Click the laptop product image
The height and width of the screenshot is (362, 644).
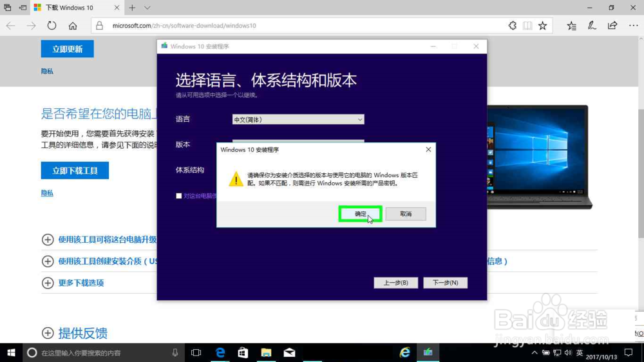(x=539, y=157)
